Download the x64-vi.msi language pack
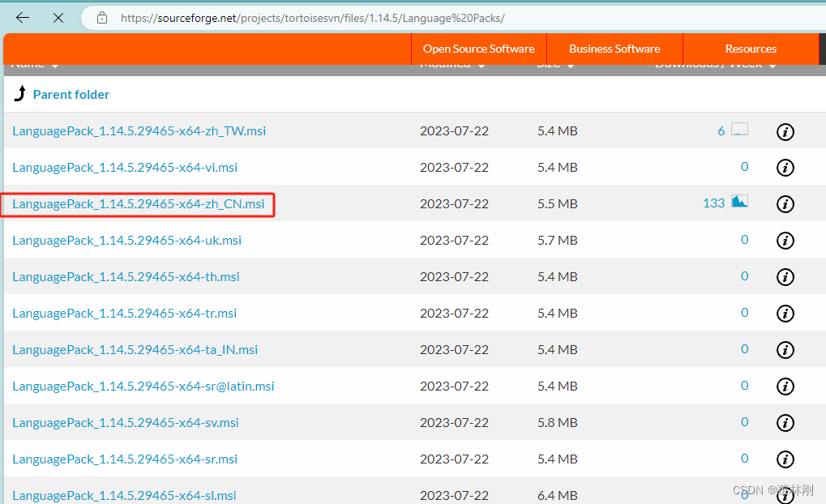 click(x=125, y=167)
